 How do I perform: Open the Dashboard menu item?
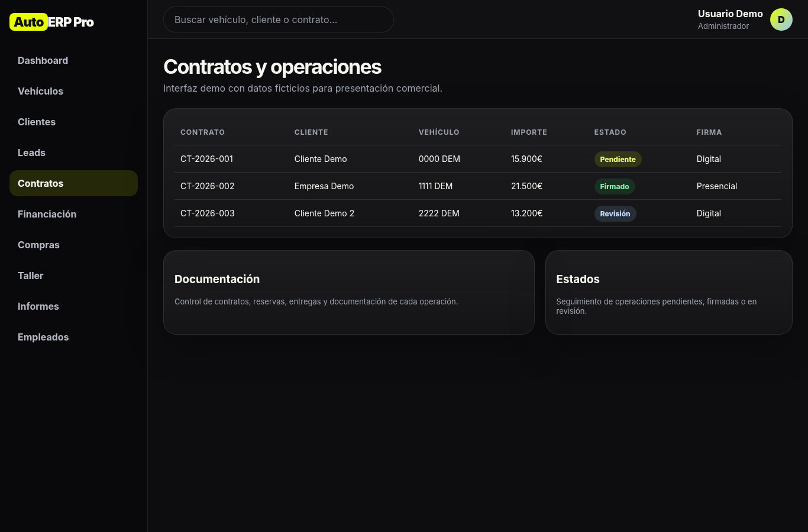(73, 60)
